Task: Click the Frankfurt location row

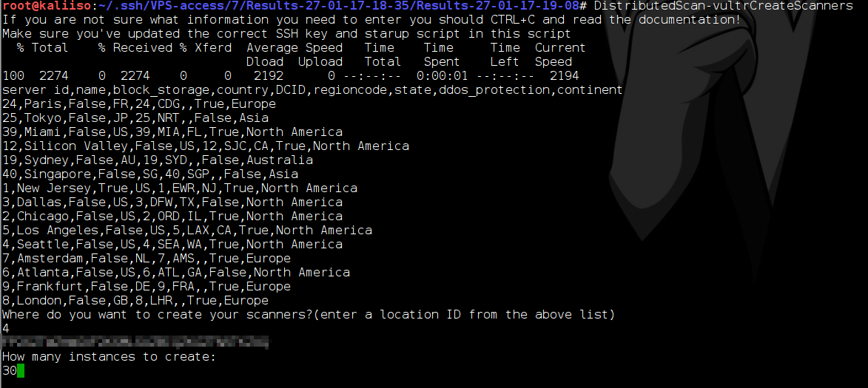Action: coord(147,286)
